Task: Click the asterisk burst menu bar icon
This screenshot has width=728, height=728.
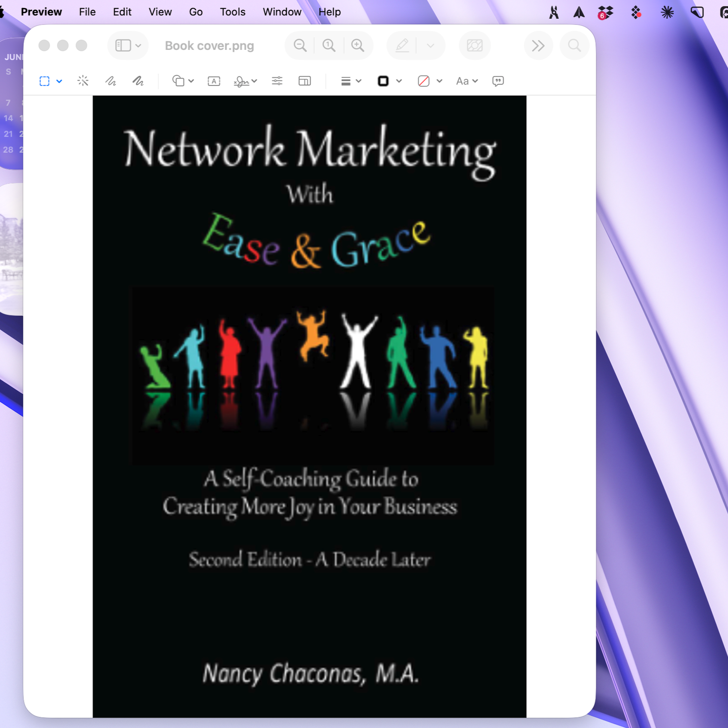Action: (667, 12)
